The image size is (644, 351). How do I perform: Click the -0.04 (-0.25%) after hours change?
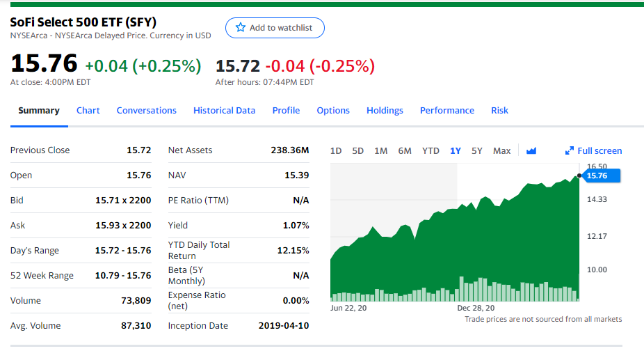point(320,66)
